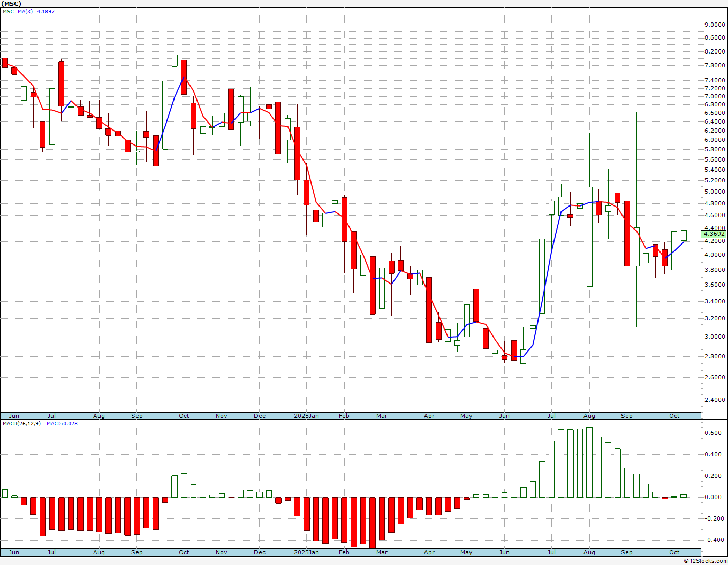Click Nov on the MACD panel date axis
This screenshot has width=728, height=565.
pyautogui.click(x=222, y=552)
